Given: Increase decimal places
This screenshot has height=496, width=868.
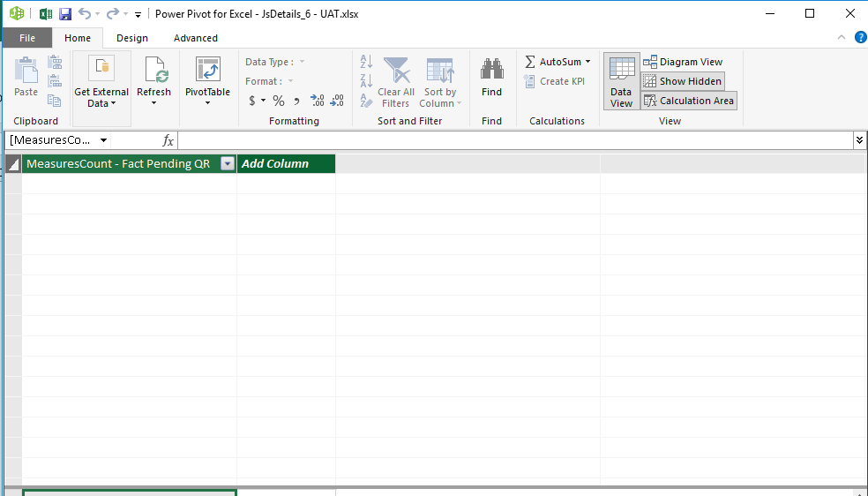Looking at the screenshot, I should pyautogui.click(x=318, y=101).
